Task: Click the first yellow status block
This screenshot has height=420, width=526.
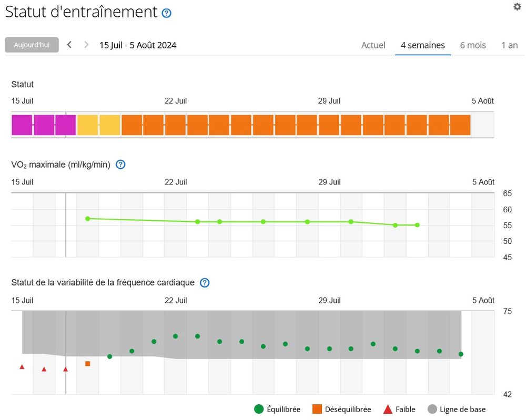Action: click(x=87, y=125)
